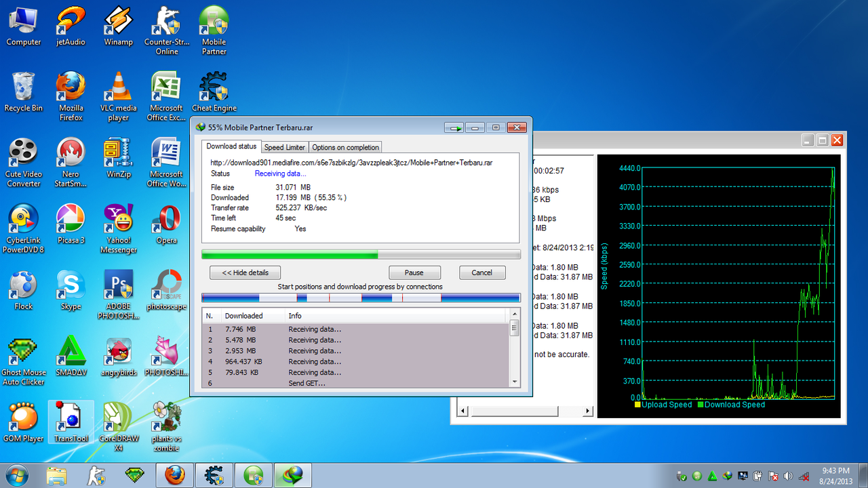
Task: Select Cheat Engine desktop shortcut
Action: [x=214, y=92]
